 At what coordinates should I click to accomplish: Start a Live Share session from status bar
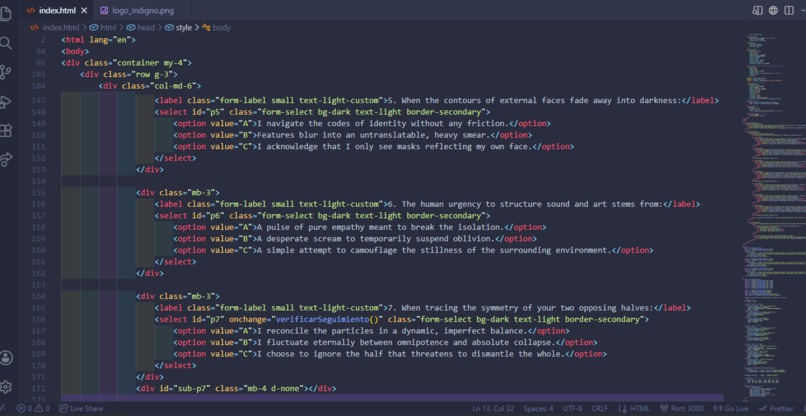[x=81, y=408]
